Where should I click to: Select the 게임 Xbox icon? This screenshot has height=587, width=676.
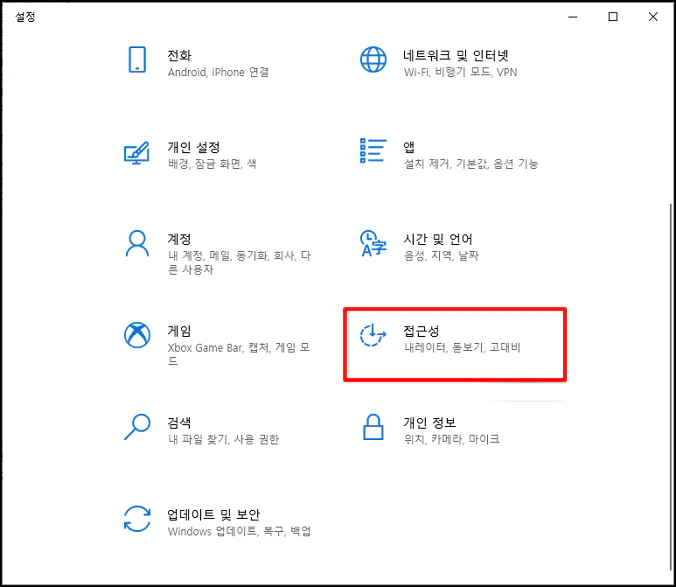pos(137,335)
